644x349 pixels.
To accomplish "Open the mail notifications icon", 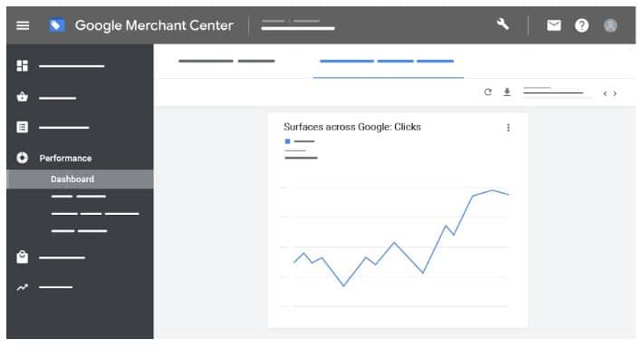I will [553, 25].
